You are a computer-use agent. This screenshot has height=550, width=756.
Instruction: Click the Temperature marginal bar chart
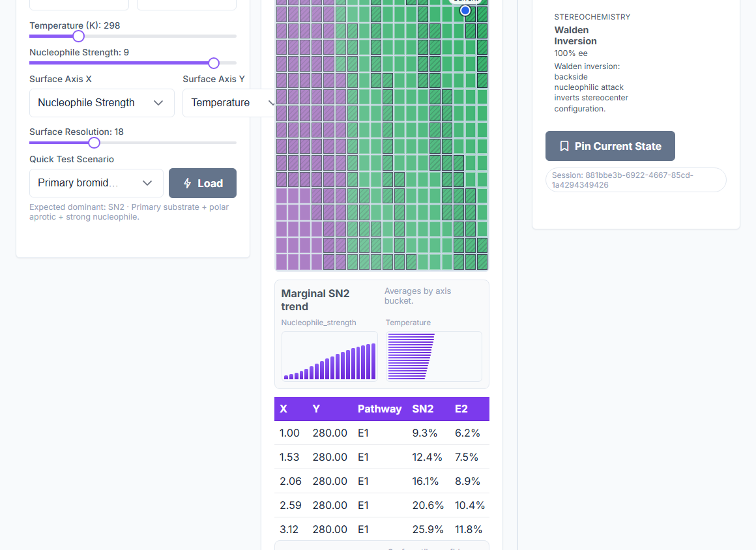point(434,356)
